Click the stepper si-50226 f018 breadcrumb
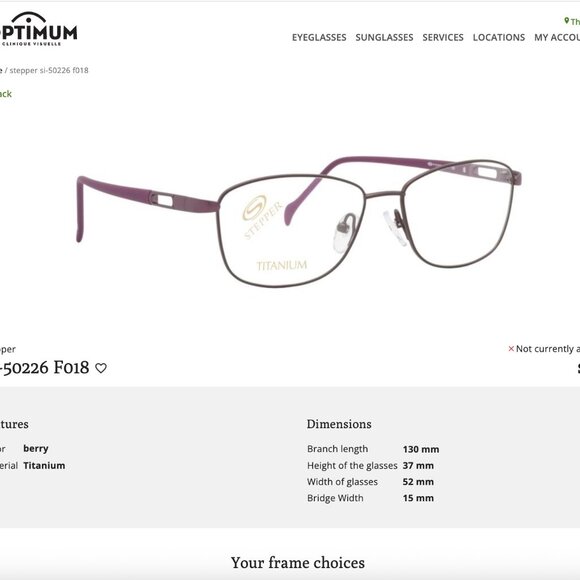Image resolution: width=580 pixels, height=580 pixels. coord(49,70)
